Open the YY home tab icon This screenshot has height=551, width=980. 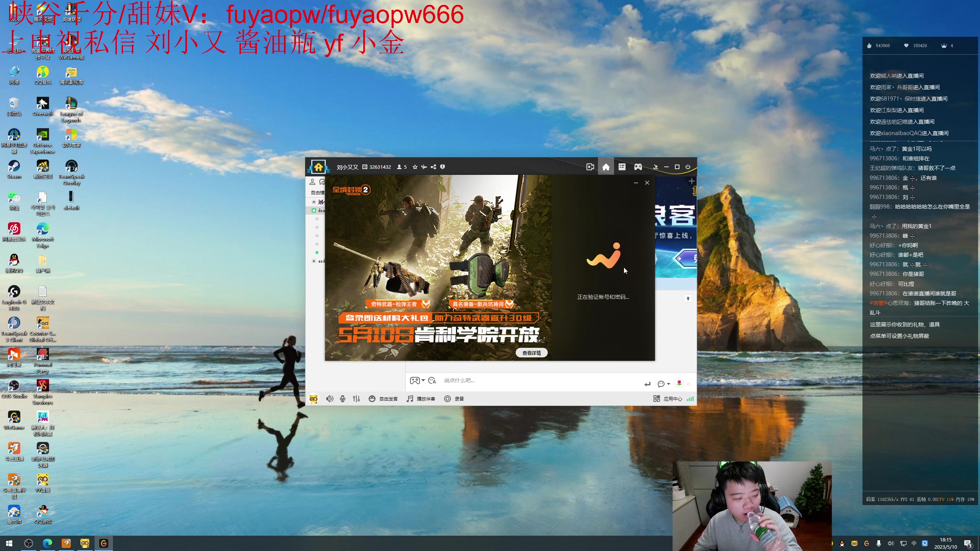pyautogui.click(x=606, y=167)
